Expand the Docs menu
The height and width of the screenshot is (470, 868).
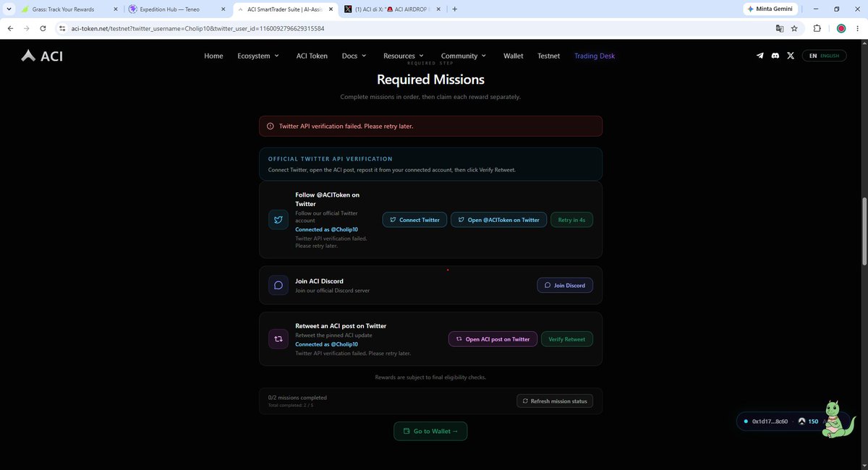[354, 56]
